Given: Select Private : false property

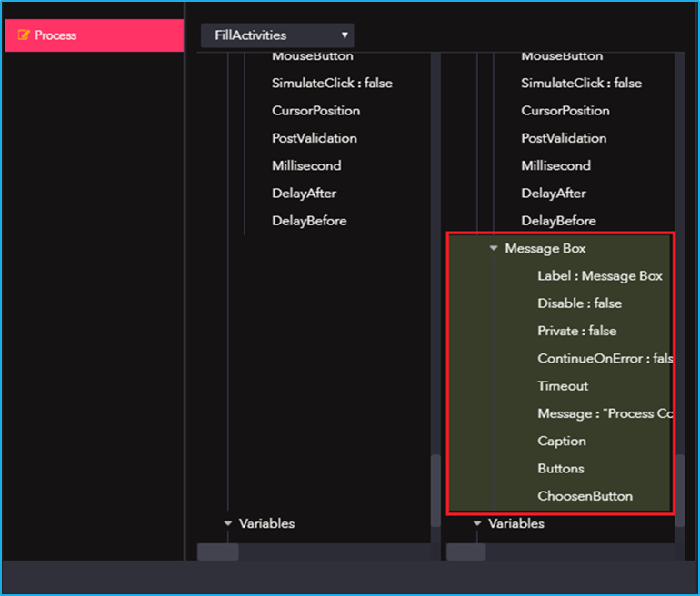Looking at the screenshot, I should 576,331.
